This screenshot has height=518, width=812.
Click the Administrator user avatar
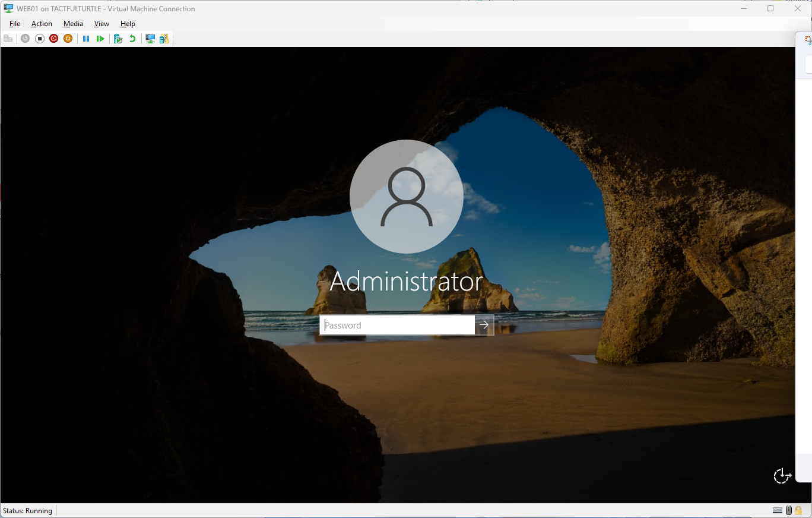click(407, 197)
